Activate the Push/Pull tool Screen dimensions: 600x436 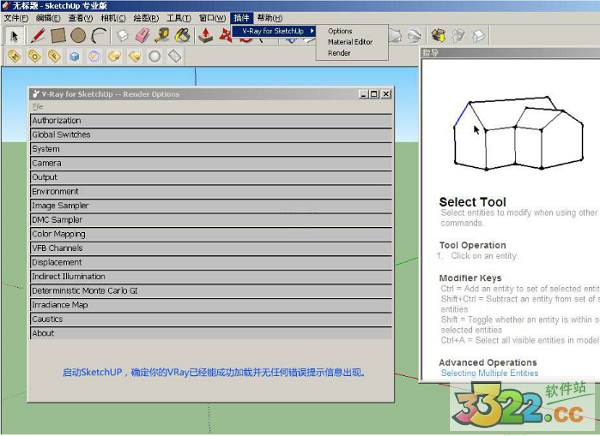pos(206,36)
